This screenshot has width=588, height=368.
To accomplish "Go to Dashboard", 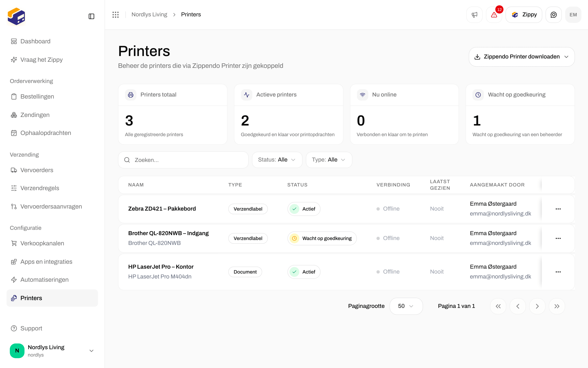I will pyautogui.click(x=52, y=41).
